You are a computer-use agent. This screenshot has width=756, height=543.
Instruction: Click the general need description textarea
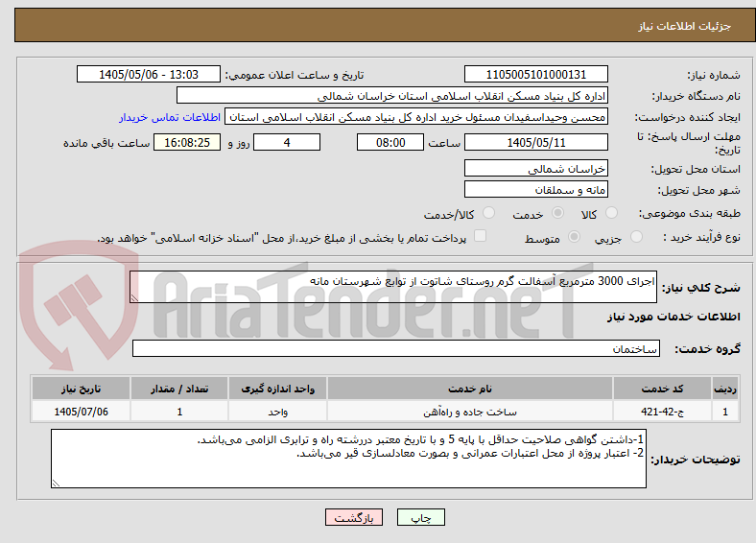[x=393, y=287]
